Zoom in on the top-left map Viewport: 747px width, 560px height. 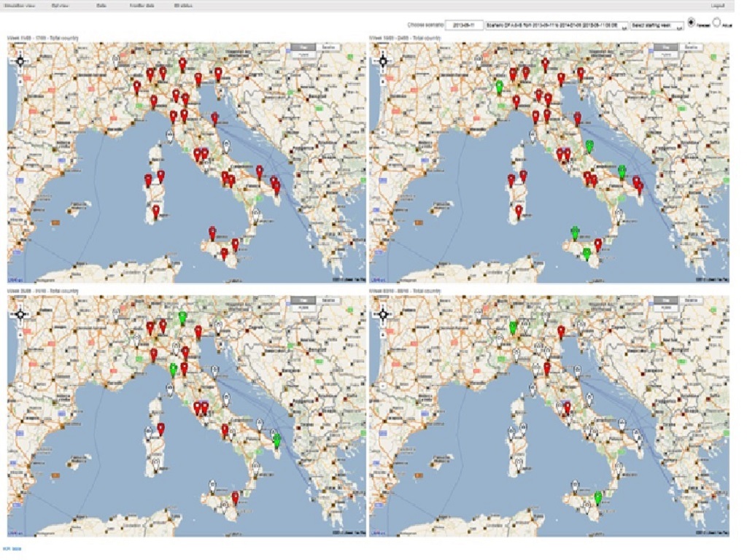(20, 82)
